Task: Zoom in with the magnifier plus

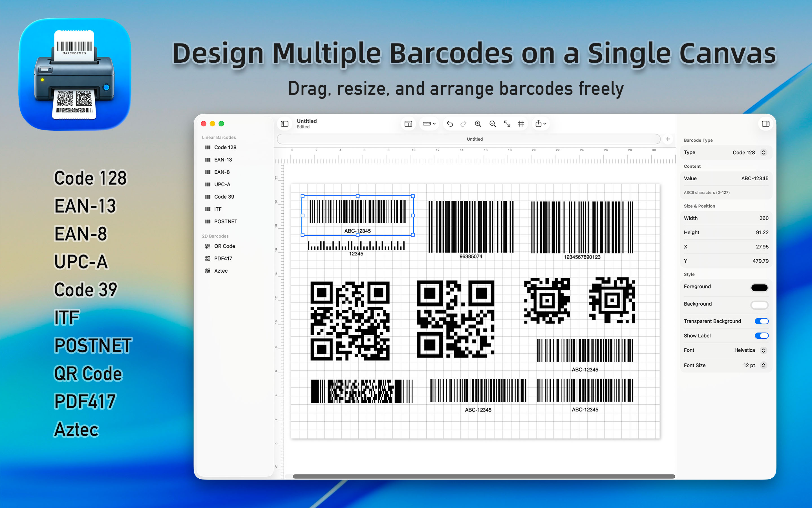Action: (x=478, y=124)
